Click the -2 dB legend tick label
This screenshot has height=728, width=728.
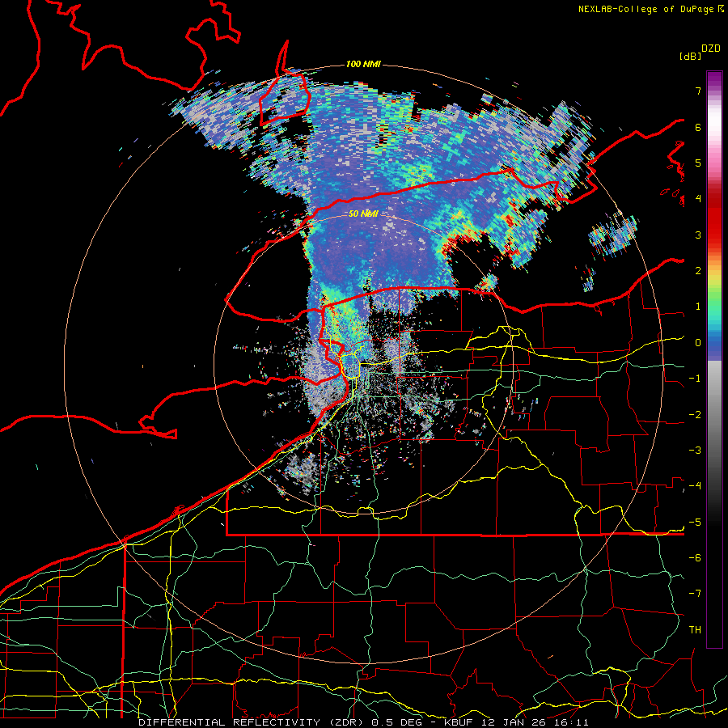695,415
